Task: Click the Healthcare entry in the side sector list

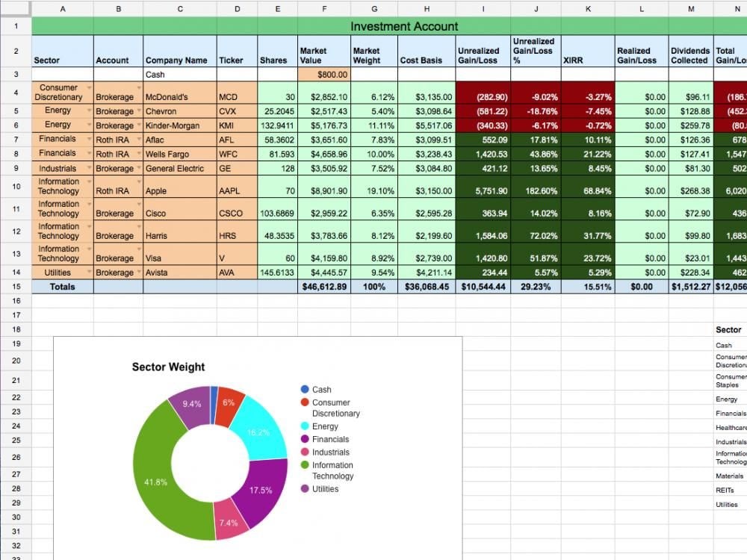Action: coord(731,428)
